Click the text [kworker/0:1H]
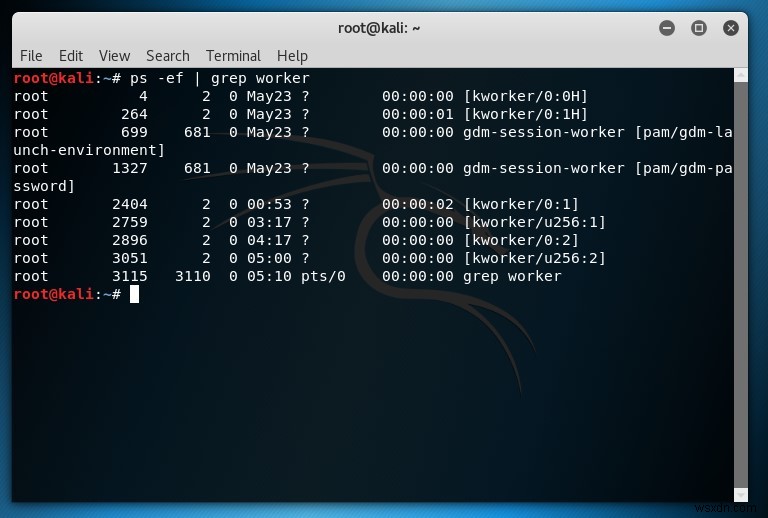Image resolution: width=768 pixels, height=518 pixels. (x=525, y=114)
